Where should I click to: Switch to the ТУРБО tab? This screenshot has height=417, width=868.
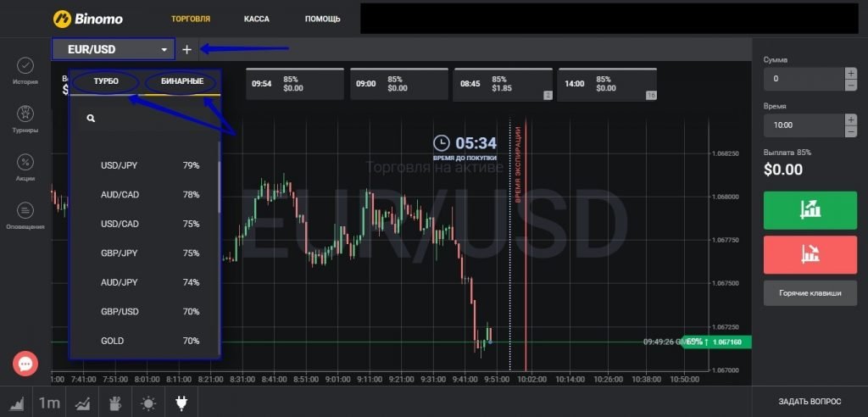click(x=106, y=82)
